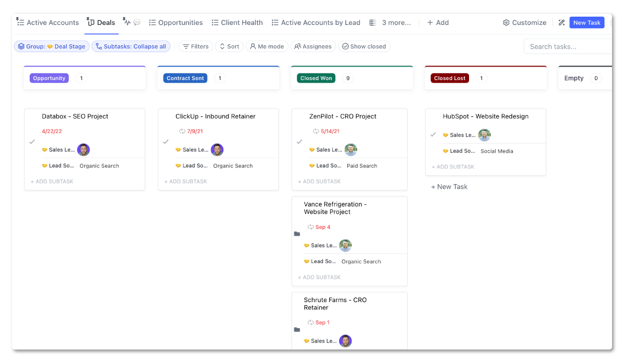The height and width of the screenshot is (364, 624).
Task: Expand subtasks via Subtasks: Collapse all control
Action: tap(130, 46)
